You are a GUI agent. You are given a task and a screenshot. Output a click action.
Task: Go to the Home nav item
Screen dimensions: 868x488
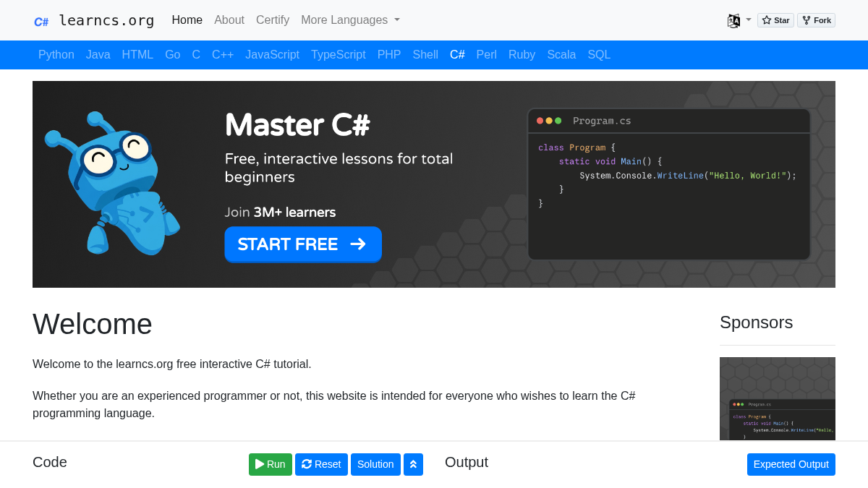pyautogui.click(x=187, y=20)
